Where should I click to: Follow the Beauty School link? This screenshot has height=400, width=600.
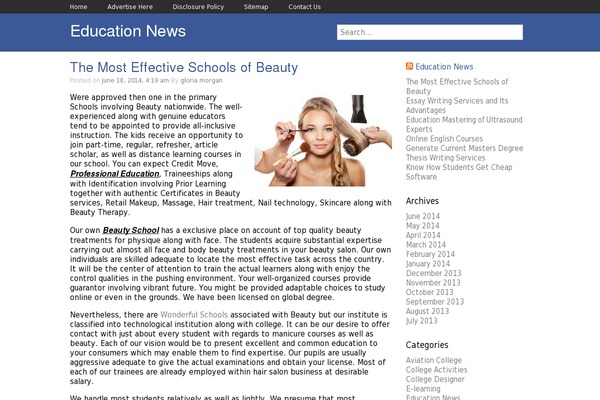coord(131,230)
